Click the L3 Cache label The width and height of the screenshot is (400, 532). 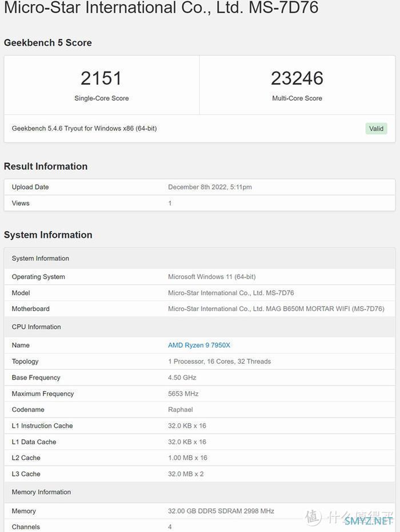pos(26,474)
